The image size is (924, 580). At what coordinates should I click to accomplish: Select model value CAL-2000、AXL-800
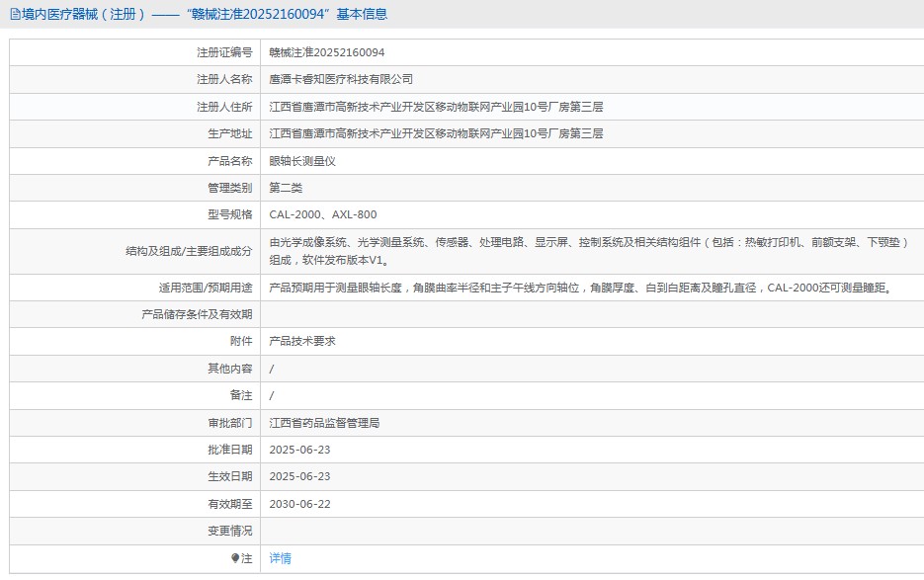tap(323, 214)
